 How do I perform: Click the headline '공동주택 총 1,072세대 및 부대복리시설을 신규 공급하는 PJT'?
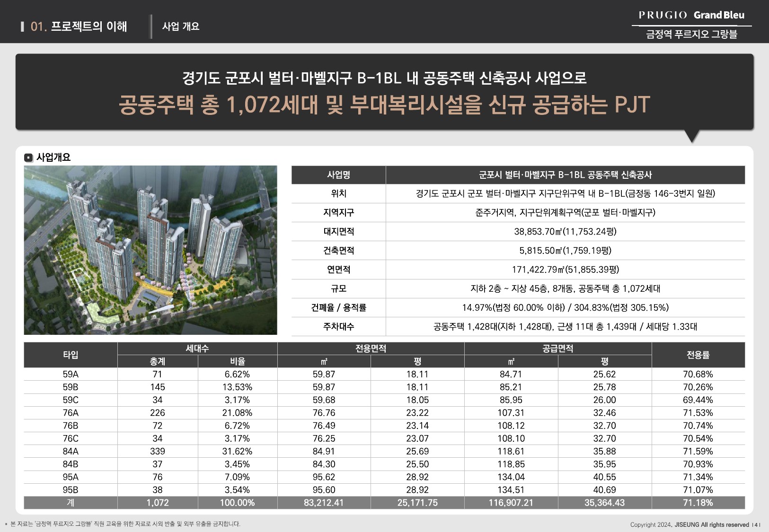point(384,105)
